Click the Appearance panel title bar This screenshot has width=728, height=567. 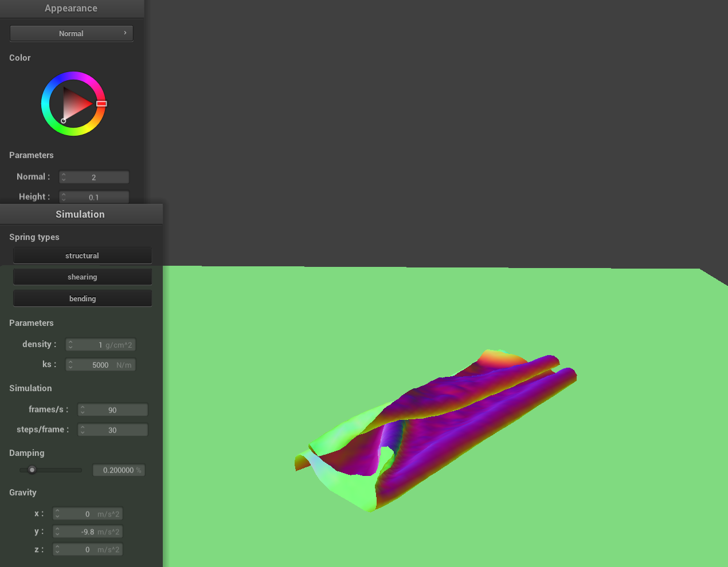click(71, 9)
